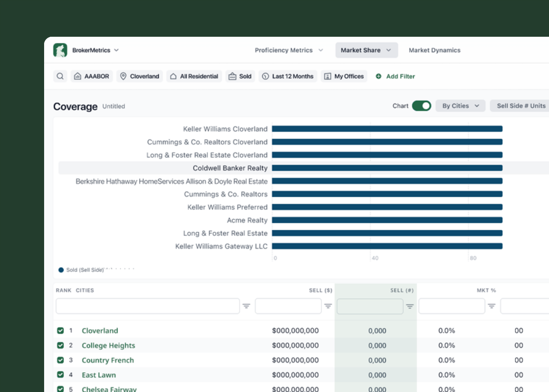The width and height of the screenshot is (549, 392).
Task: Click the Keller Williams Cloverland bar
Action: (x=387, y=129)
